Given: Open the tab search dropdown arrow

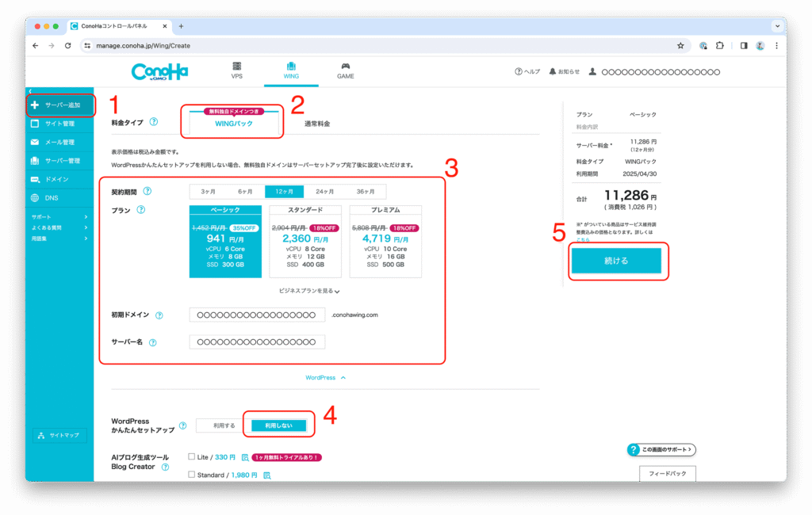Looking at the screenshot, I should point(777,26).
